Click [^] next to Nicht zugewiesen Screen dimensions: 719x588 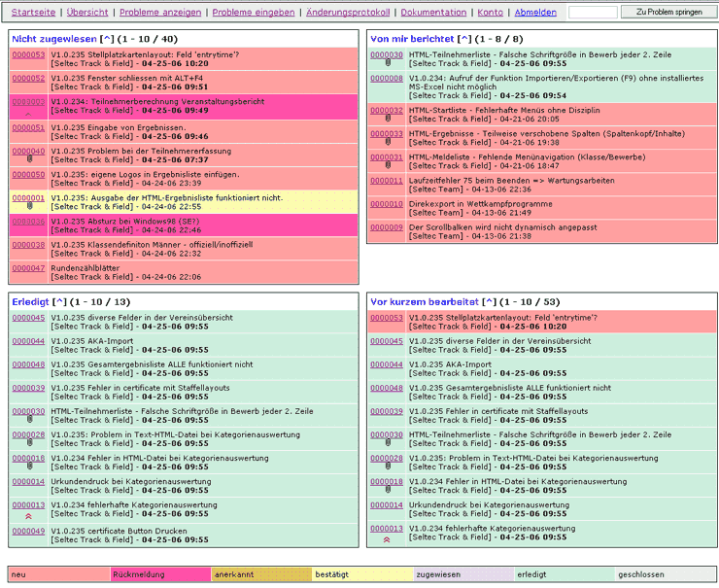pos(107,39)
